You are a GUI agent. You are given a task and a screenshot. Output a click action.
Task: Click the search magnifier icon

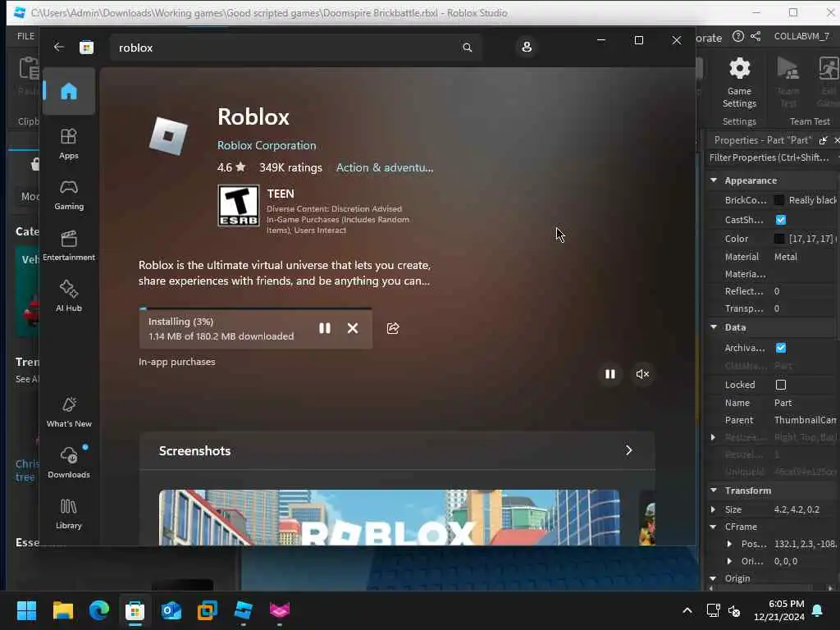[x=467, y=47]
